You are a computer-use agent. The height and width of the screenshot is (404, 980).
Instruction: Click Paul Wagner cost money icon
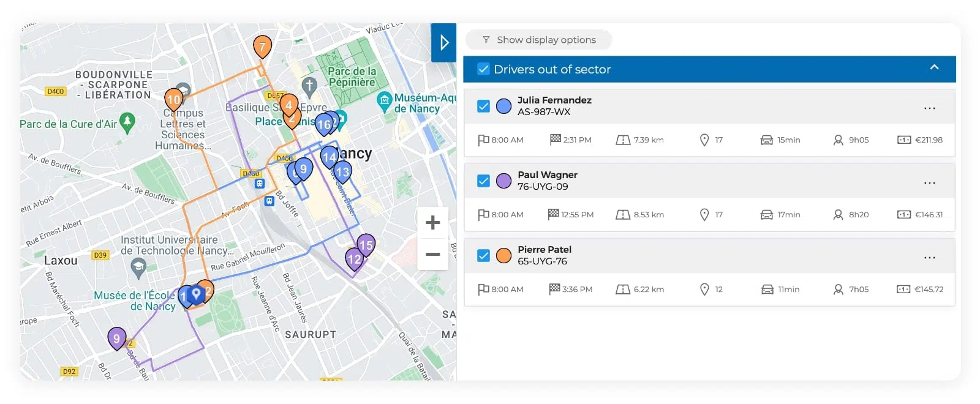(x=903, y=215)
